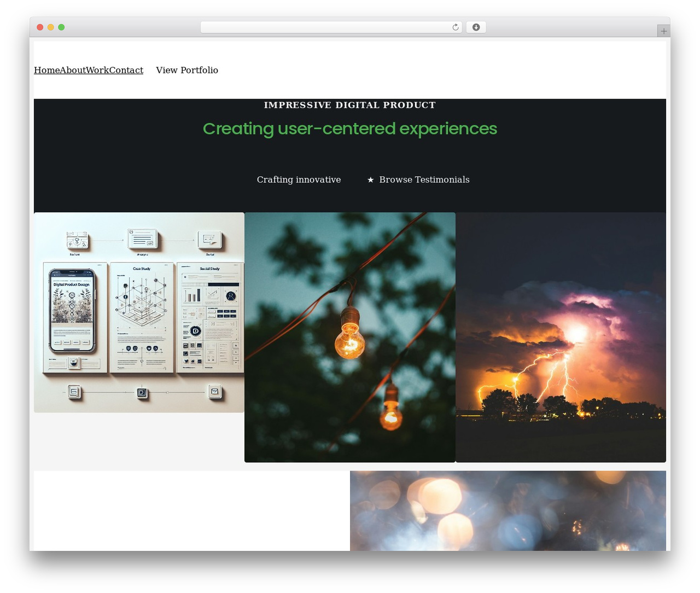Reload the page with the refresh icon

[455, 27]
